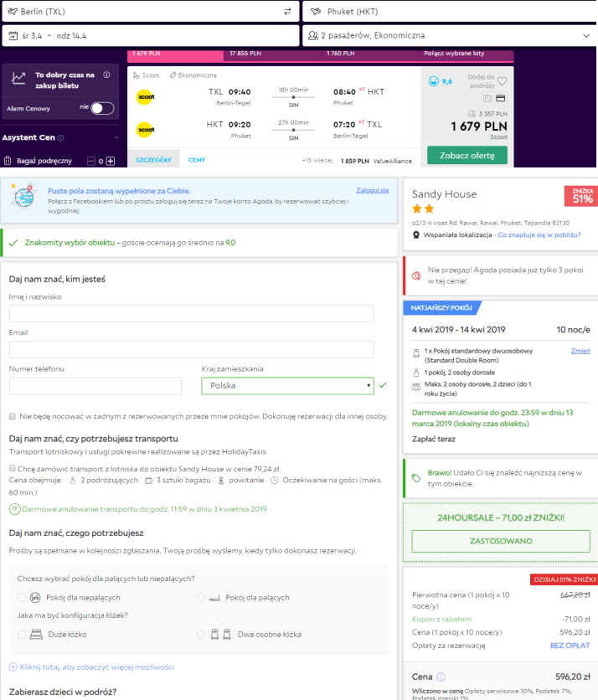The width and height of the screenshot is (598, 700).
Task: Click the hand luggage bag icon
Action: (x=8, y=160)
